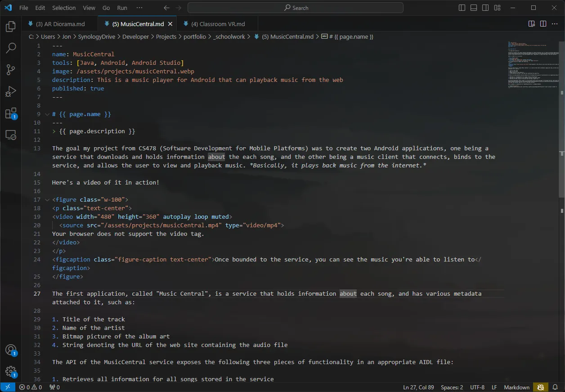
Task: Open the remote window indicator in status bar
Action: tap(8, 387)
